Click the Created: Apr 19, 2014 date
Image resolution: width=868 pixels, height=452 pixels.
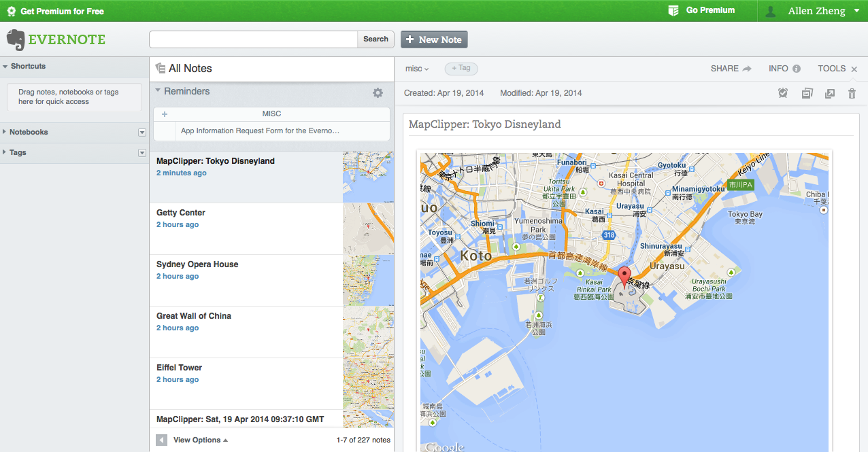444,93
